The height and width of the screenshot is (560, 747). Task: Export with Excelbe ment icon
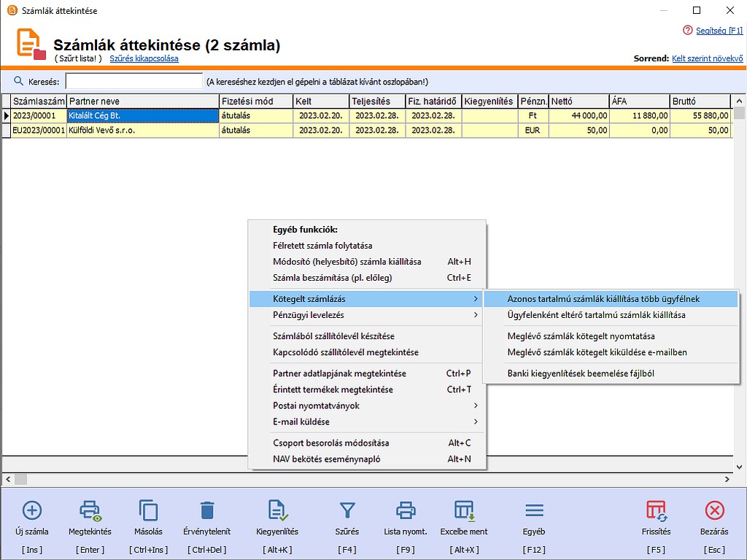pyautogui.click(x=464, y=510)
